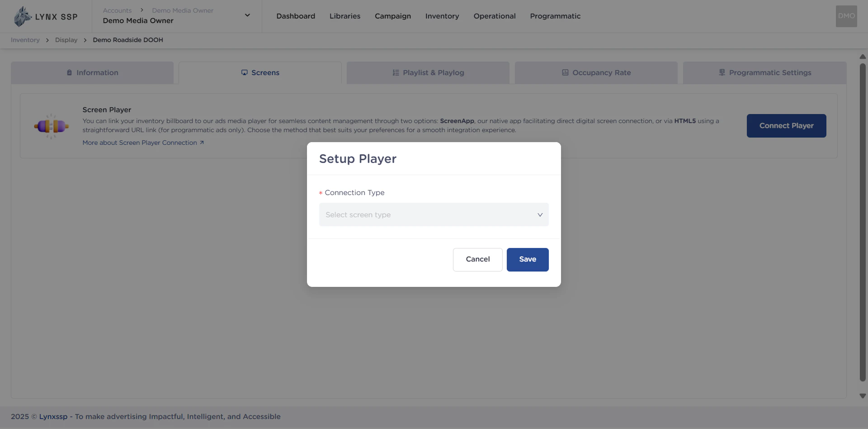Viewport: 868px width, 429px height.
Task: Cancel the Setup Player dialog
Action: (477, 259)
